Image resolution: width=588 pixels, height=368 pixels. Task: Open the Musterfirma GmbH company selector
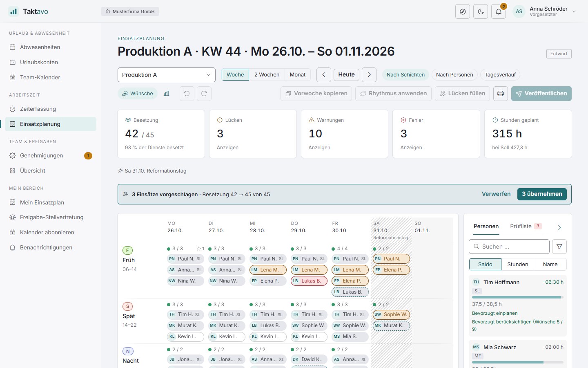(130, 11)
